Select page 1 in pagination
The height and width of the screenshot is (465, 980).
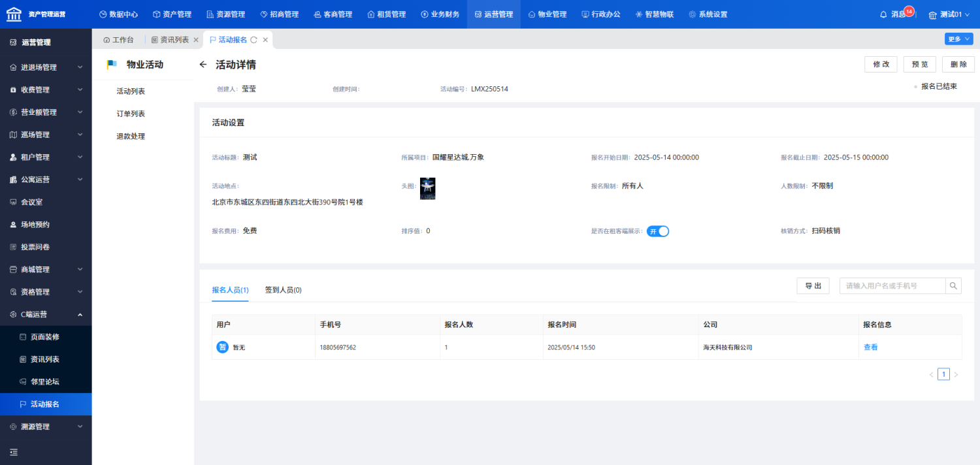pyautogui.click(x=943, y=374)
